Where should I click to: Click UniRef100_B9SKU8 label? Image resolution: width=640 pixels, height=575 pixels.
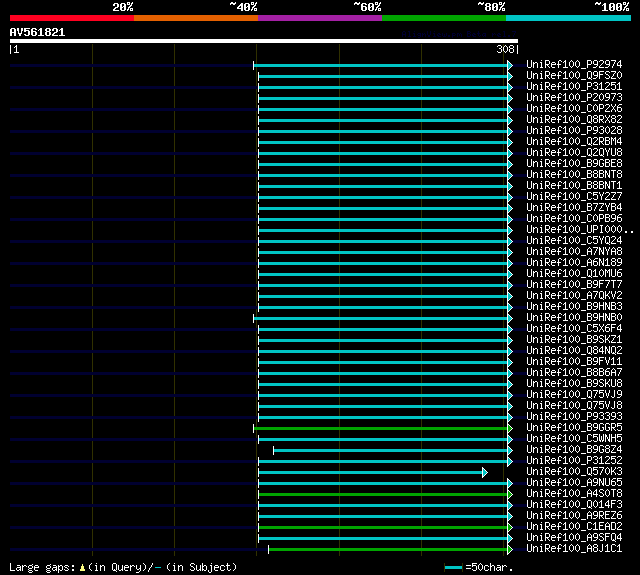pos(574,384)
